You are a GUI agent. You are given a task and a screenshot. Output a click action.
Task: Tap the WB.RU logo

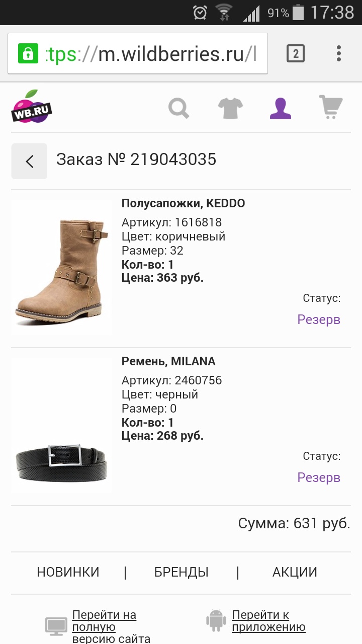pos(32,107)
